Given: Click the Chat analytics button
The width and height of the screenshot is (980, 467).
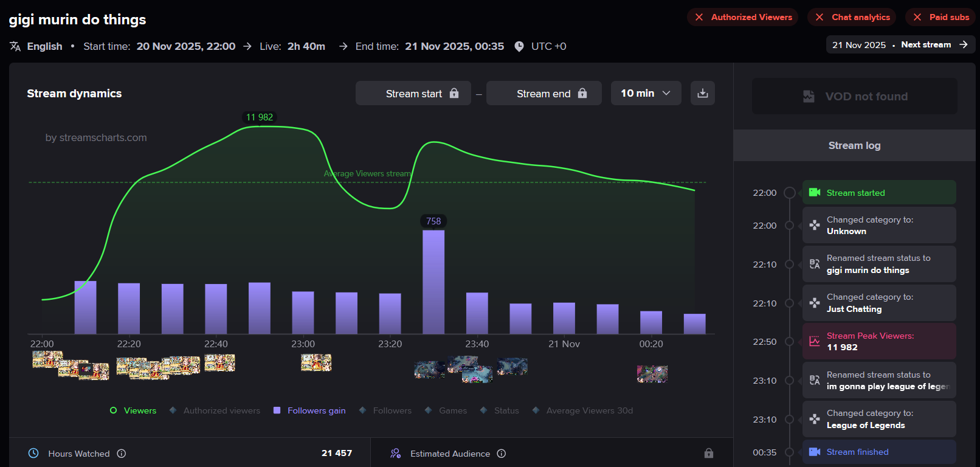Looking at the screenshot, I should pos(852,17).
